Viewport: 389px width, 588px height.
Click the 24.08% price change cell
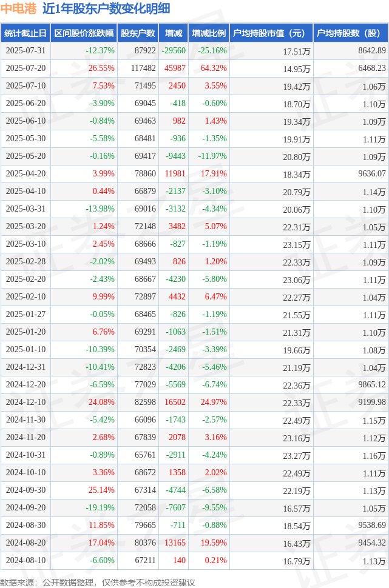click(101, 402)
